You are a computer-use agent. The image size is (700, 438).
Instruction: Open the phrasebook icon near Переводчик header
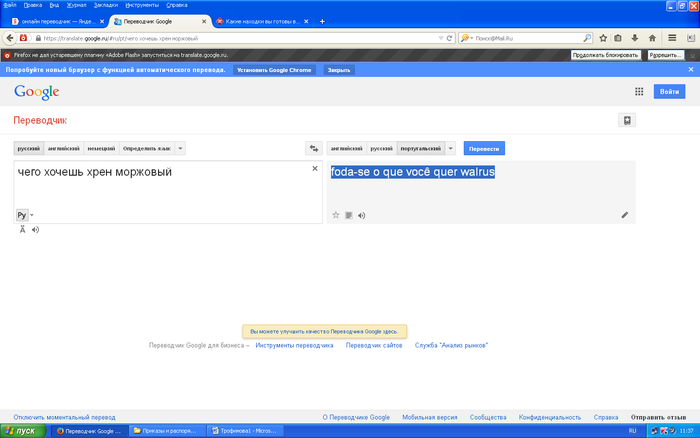click(x=627, y=120)
